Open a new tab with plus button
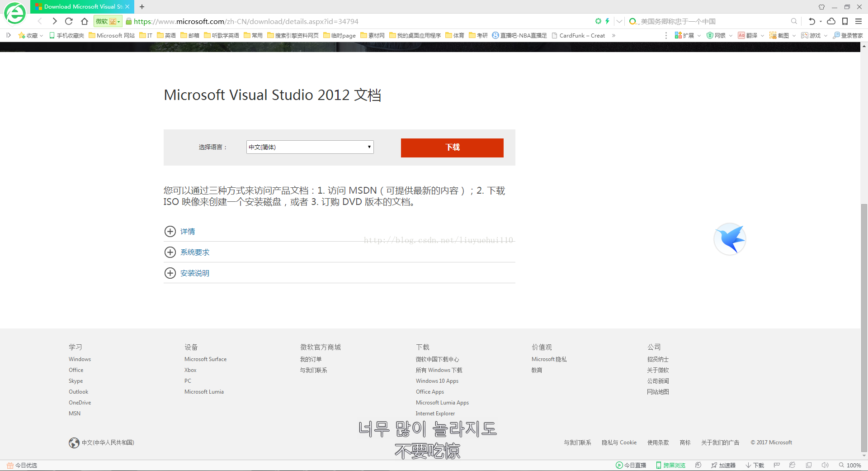 pyautogui.click(x=142, y=7)
